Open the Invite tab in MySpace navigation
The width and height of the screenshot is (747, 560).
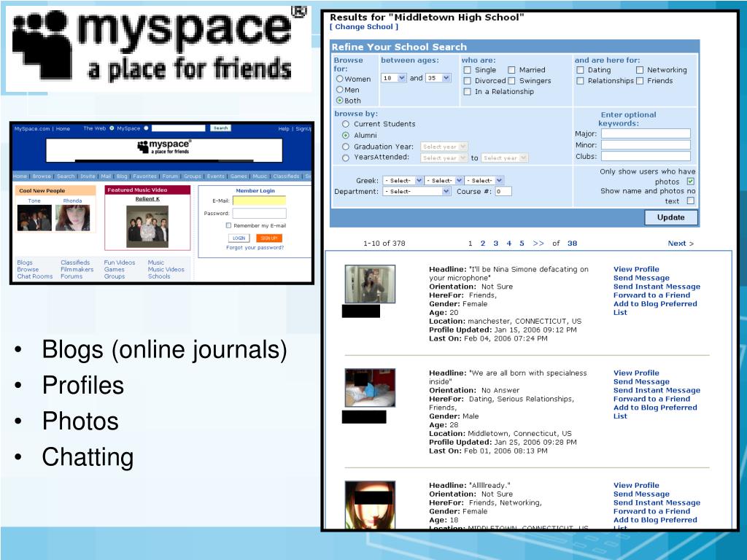coord(88,176)
